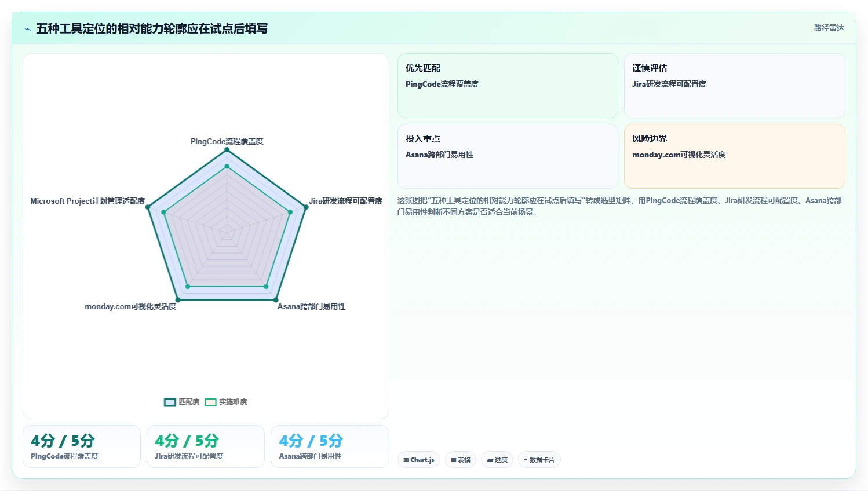
Task: Click PingCode流程覆盖度 text in 优先匹配 card
Action: tap(442, 84)
